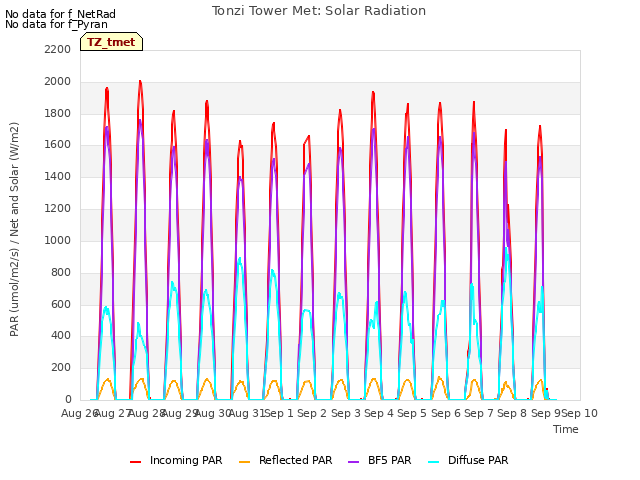Select the Reflected PAR legend entry
This screenshot has width=640, height=480.
point(285,460)
